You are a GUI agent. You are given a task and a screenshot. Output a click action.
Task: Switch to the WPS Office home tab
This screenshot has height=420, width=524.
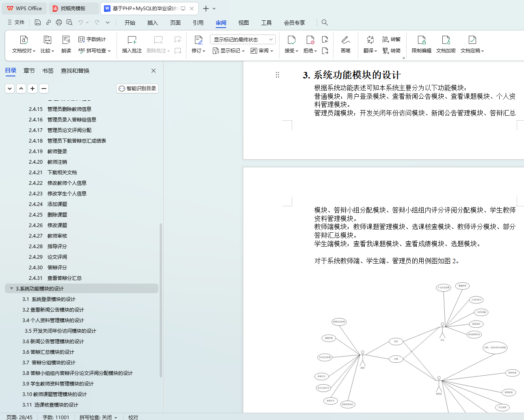coord(25,9)
